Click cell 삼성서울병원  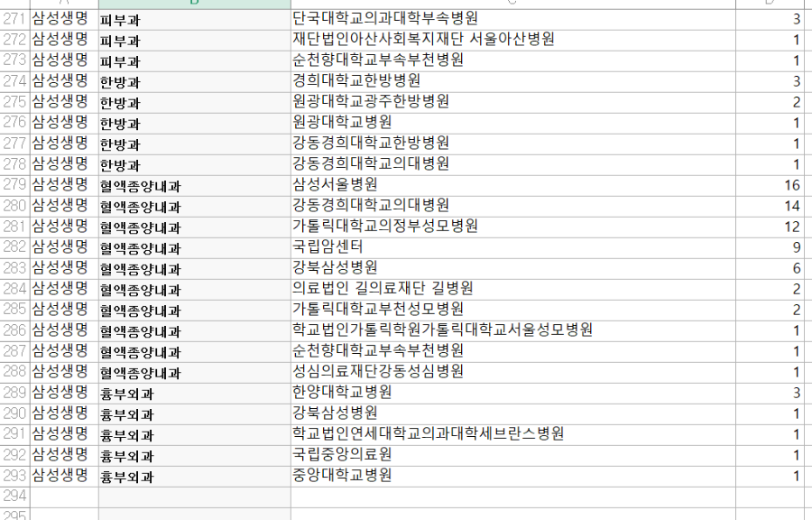512,185
